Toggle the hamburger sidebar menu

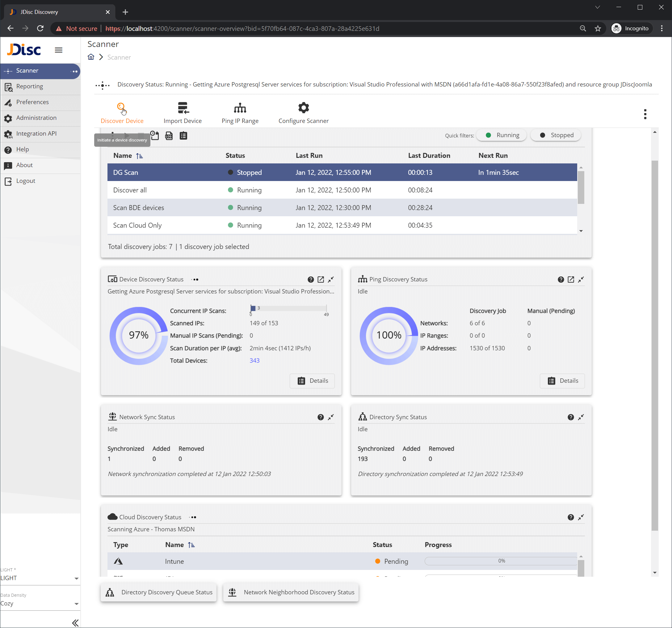pos(58,50)
